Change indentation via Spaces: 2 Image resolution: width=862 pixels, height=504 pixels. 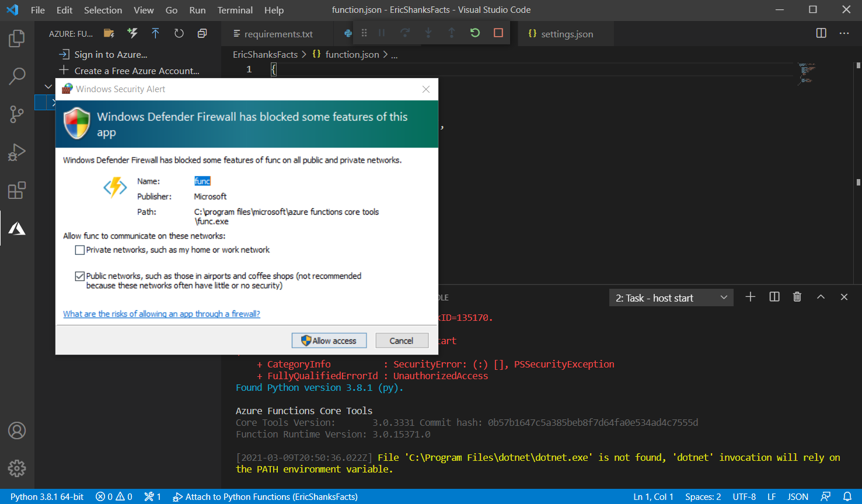(703, 496)
